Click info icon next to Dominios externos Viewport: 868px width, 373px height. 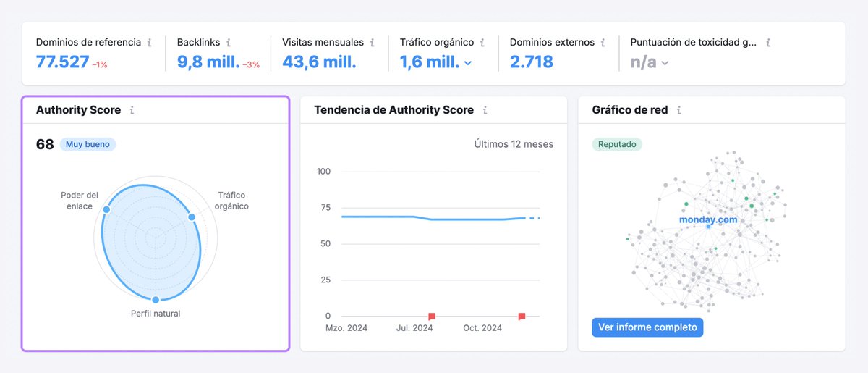(x=602, y=43)
